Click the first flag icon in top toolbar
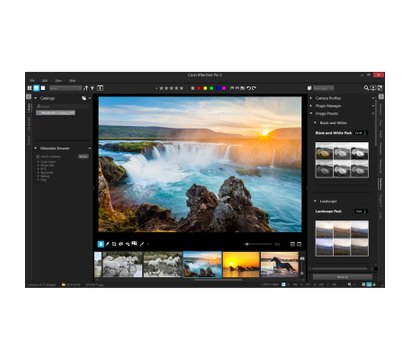Image resolution: width=410 pixels, height=360 pixels. point(232,88)
